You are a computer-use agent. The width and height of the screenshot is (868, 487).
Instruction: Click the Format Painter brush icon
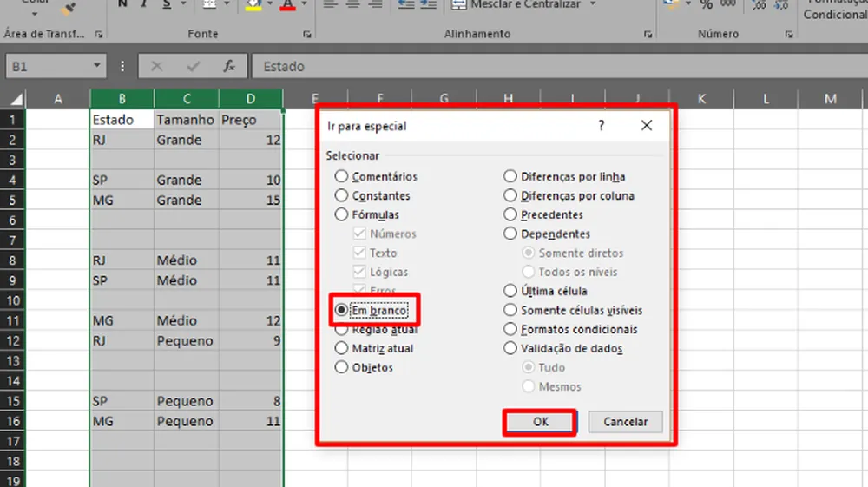point(69,9)
